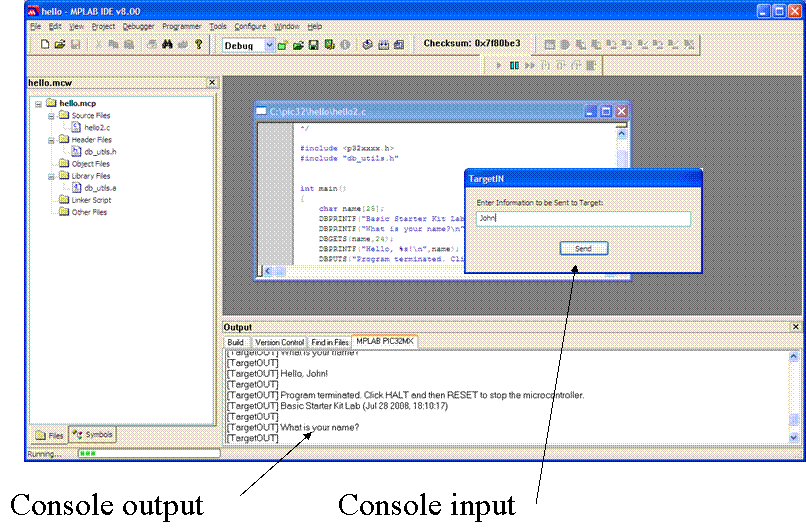The height and width of the screenshot is (528, 806).
Task: Select db_utils.a under Library Files
Action: (x=100, y=188)
